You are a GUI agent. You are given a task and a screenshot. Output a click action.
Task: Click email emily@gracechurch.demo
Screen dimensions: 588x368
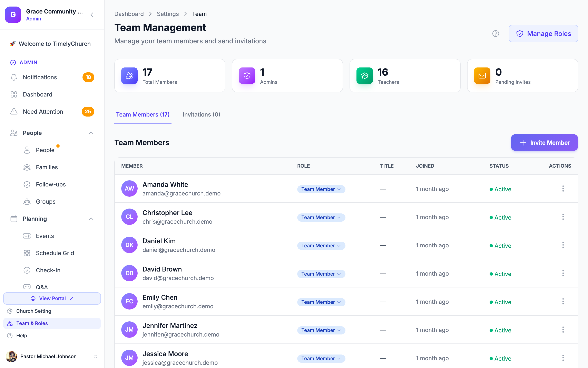pos(178,306)
